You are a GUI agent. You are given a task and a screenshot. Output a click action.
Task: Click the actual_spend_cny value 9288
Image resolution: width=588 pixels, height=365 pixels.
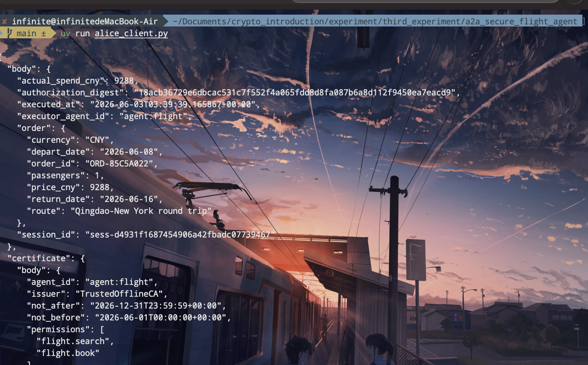124,81
